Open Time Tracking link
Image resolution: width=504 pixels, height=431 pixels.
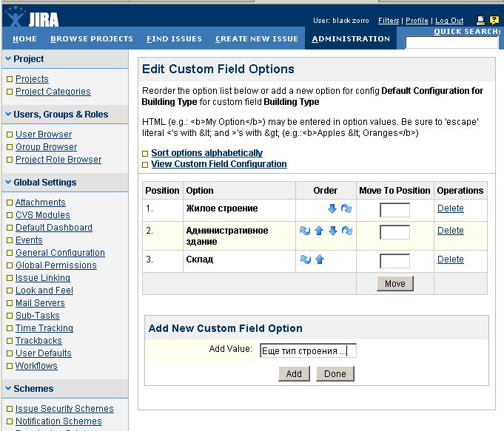coord(44,328)
